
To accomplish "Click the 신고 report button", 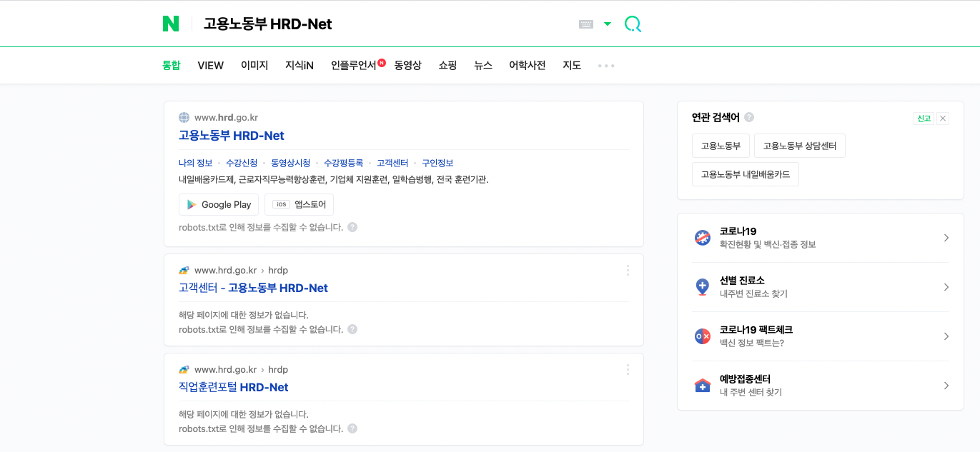I will coord(924,119).
